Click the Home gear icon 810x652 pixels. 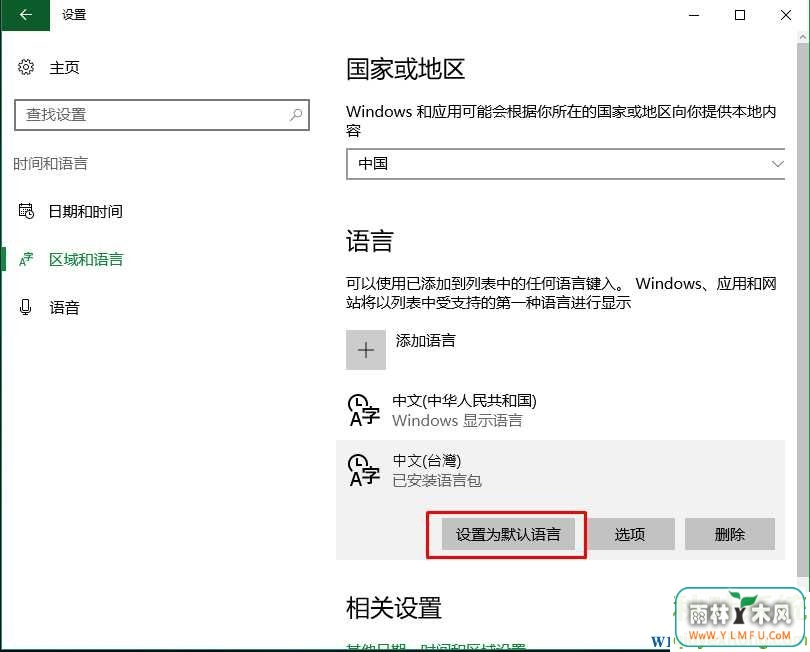tap(26, 67)
